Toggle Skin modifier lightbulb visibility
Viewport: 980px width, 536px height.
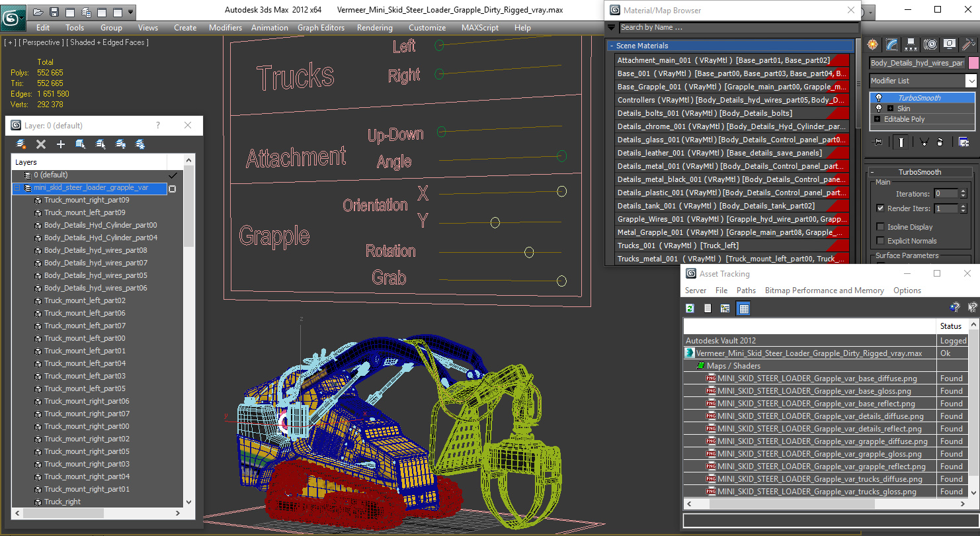tap(879, 109)
